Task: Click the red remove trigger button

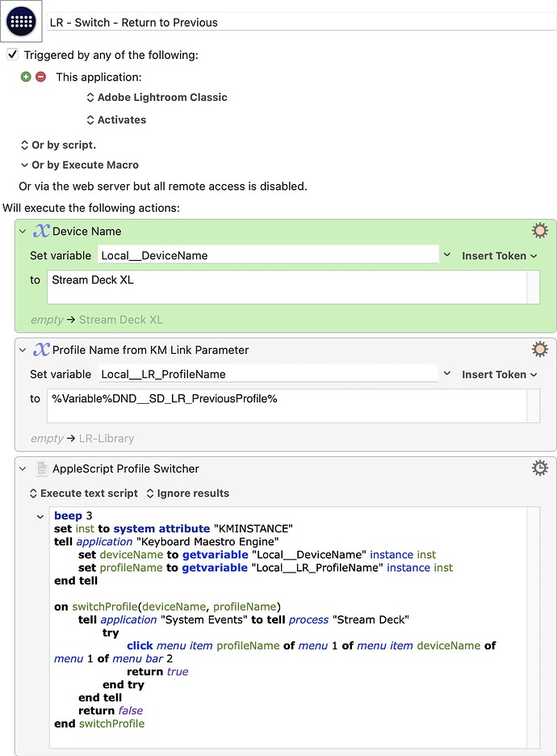Action: coord(40,77)
